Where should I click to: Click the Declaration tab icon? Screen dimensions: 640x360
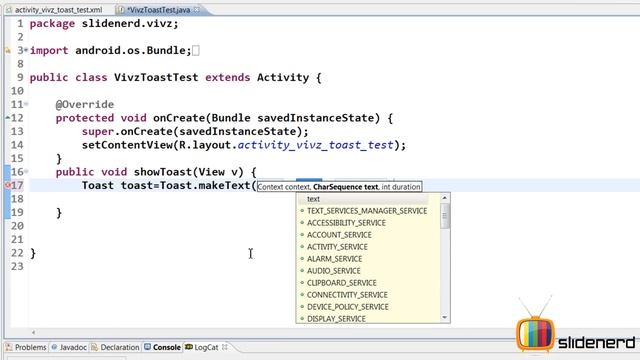[x=94, y=347]
